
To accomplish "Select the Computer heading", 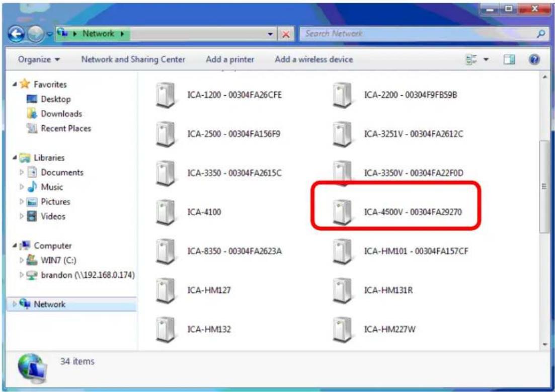I will pyautogui.click(x=52, y=246).
